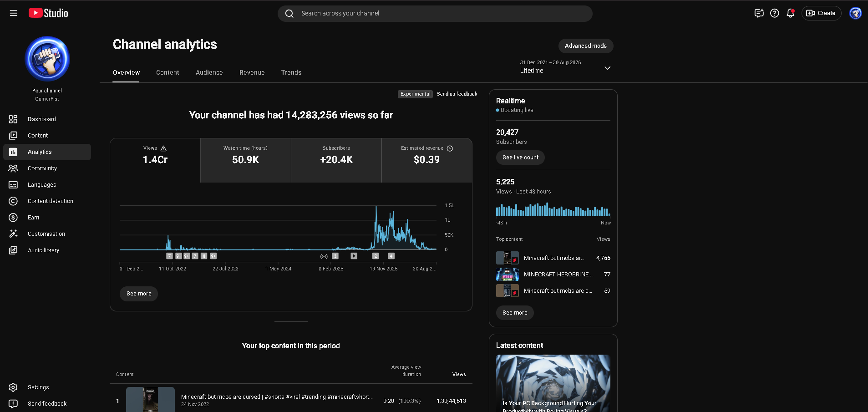The height and width of the screenshot is (412, 868).
Task: Select the Estimated revenue metric card
Action: coord(427,160)
